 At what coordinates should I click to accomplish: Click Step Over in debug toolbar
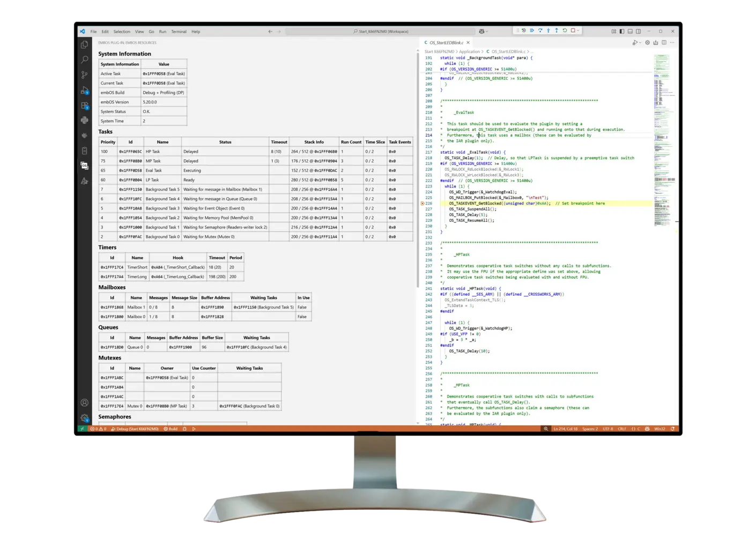pyautogui.click(x=540, y=31)
